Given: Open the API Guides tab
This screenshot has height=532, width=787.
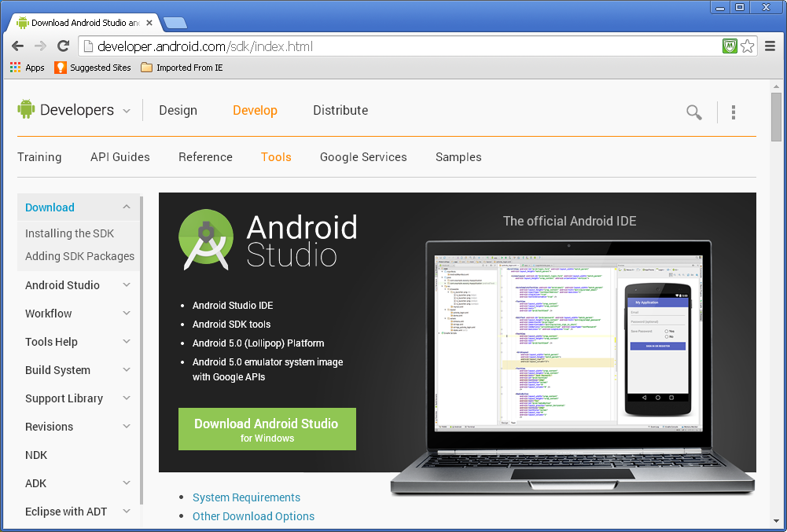Looking at the screenshot, I should point(120,157).
